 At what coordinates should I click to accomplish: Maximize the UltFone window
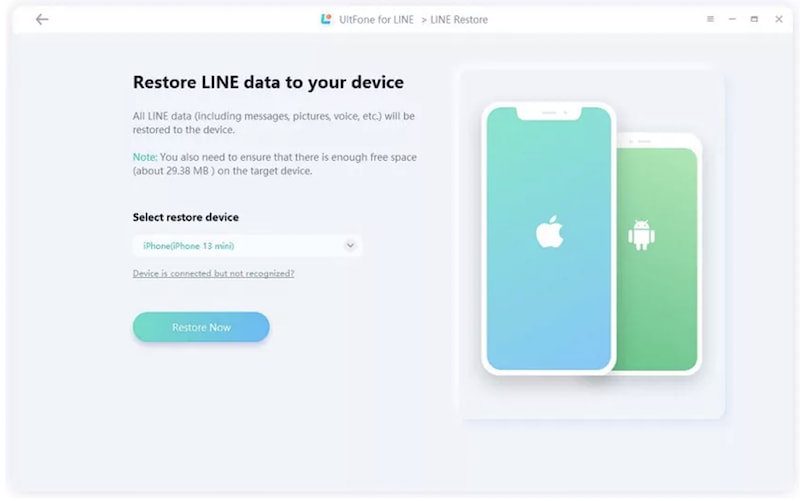(x=754, y=19)
